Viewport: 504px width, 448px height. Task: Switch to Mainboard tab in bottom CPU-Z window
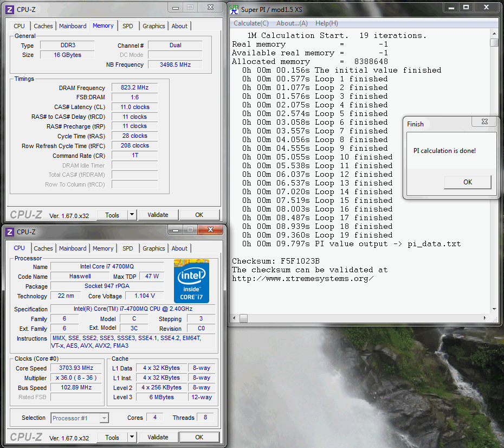pyautogui.click(x=73, y=248)
